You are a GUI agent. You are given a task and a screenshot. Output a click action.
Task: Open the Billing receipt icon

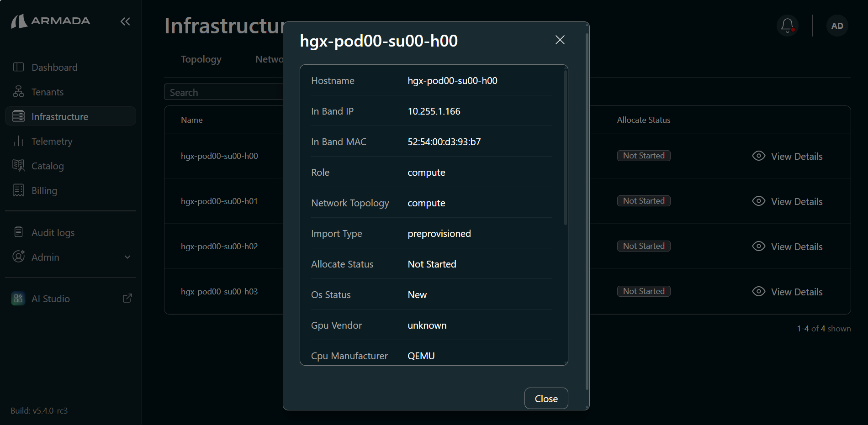tap(18, 190)
